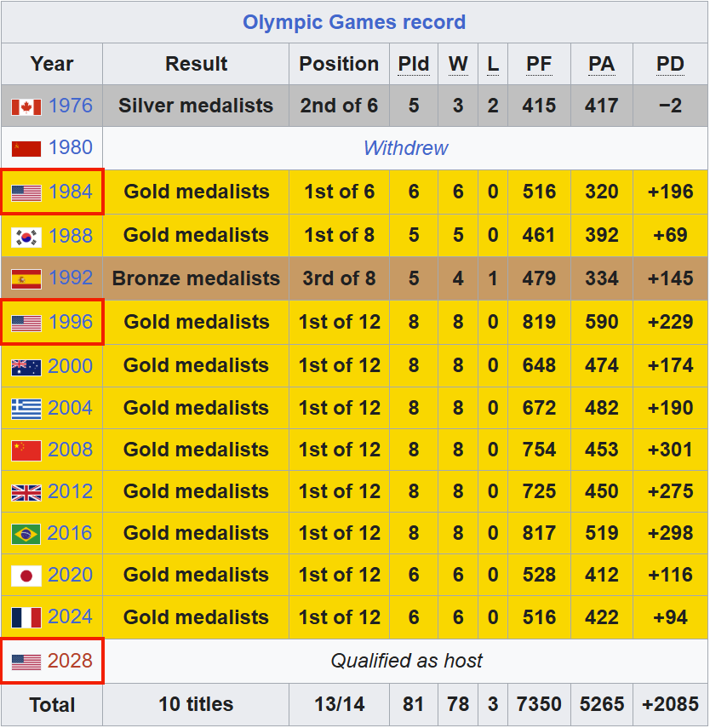The width and height of the screenshot is (710, 728).
Task: Select the Total label in the bottom row
Action: tap(52, 705)
